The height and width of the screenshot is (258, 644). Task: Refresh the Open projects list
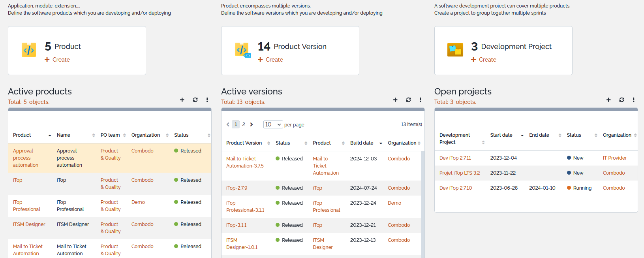(x=621, y=100)
